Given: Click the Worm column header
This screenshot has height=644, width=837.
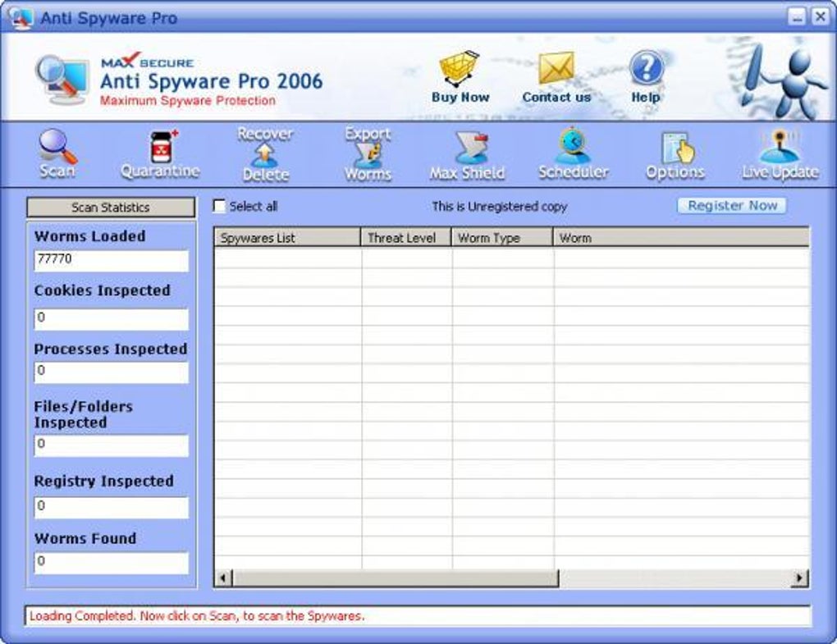Looking at the screenshot, I should pos(682,237).
